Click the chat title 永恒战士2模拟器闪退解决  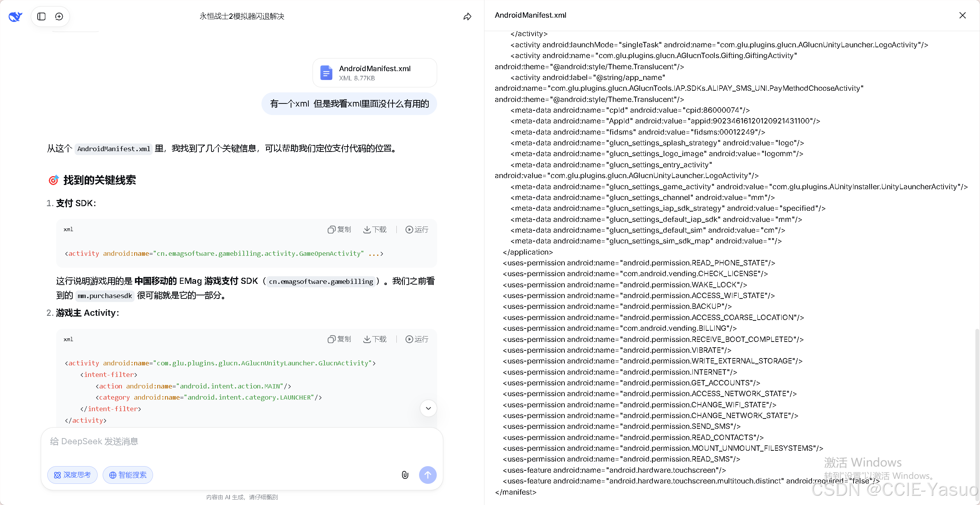[242, 16]
